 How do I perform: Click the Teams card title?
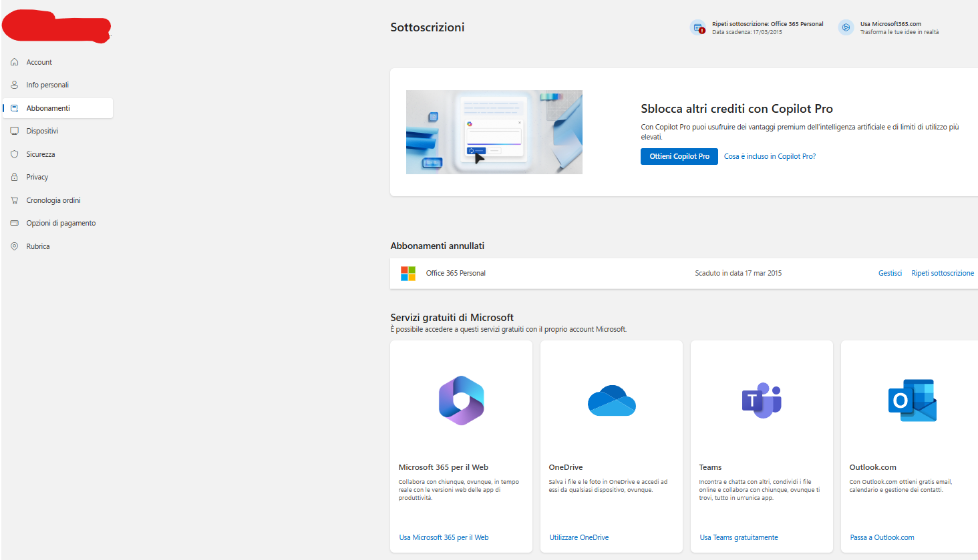710,467
